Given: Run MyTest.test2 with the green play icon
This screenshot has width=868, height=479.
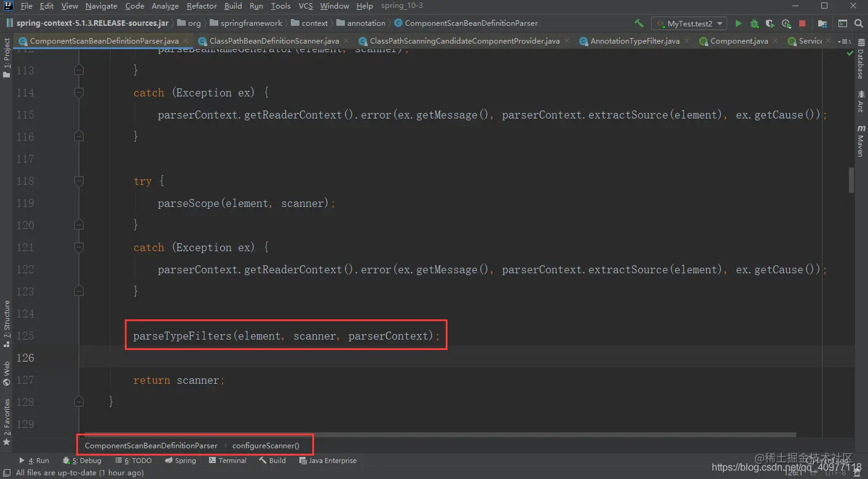Looking at the screenshot, I should point(738,23).
